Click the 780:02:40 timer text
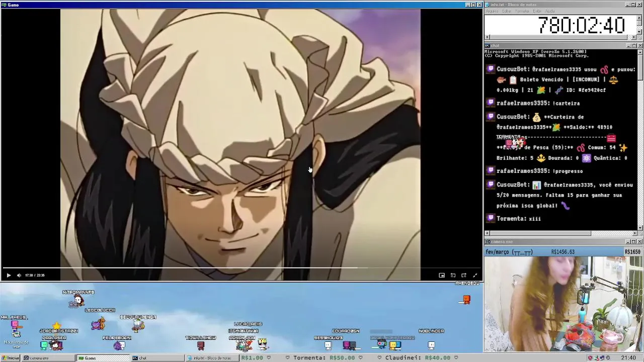This screenshot has width=644, height=362. (582, 25)
